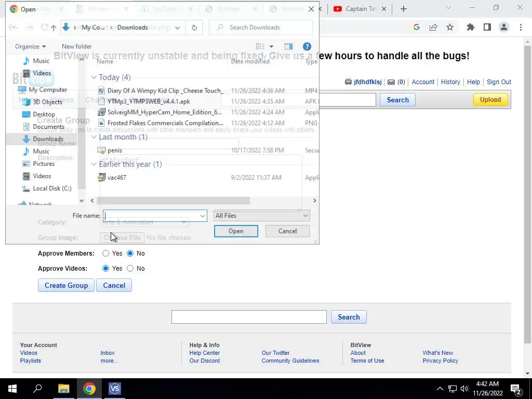The width and height of the screenshot is (532, 399).
Task: Select Yes for Approve Videos
Action: 105,269
